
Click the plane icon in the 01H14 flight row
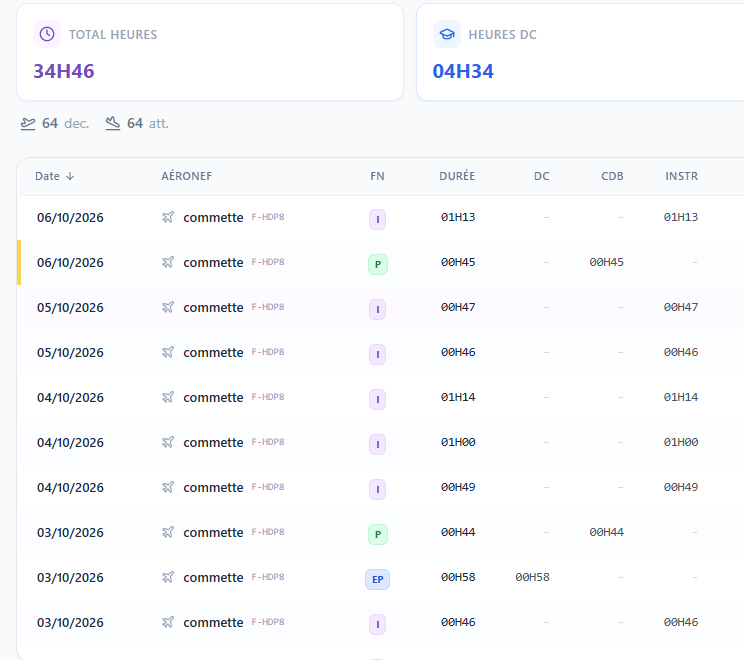[168, 397]
